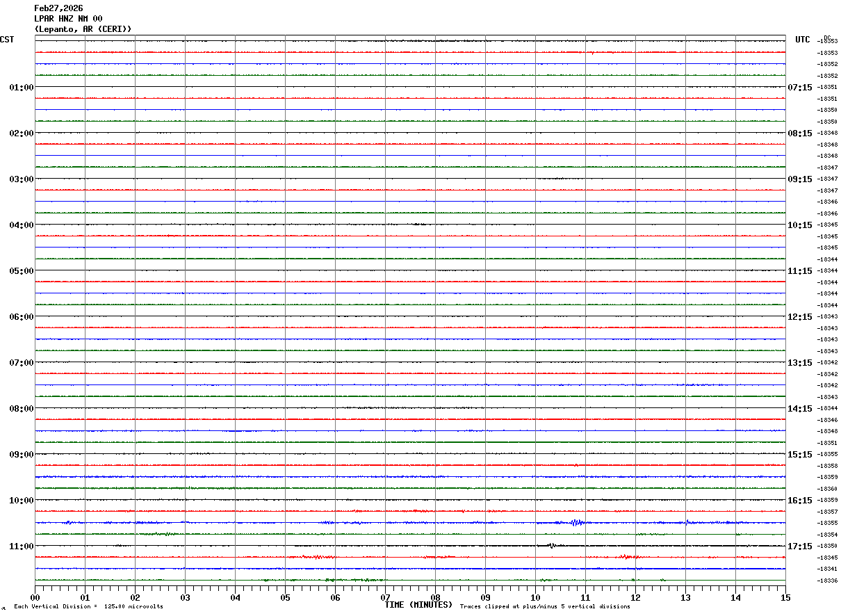
Task: Click the traces clipped footnote text
Action: pyautogui.click(x=545, y=607)
